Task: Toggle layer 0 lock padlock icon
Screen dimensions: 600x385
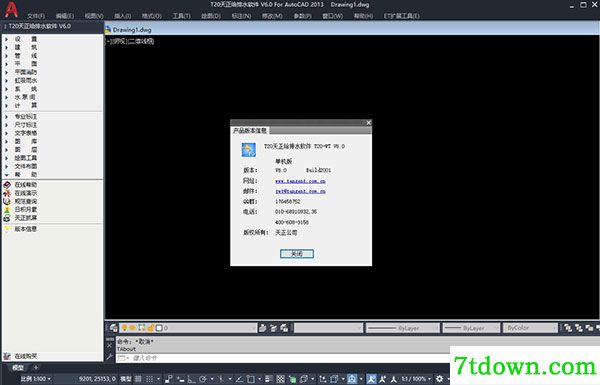Action: 150,328
